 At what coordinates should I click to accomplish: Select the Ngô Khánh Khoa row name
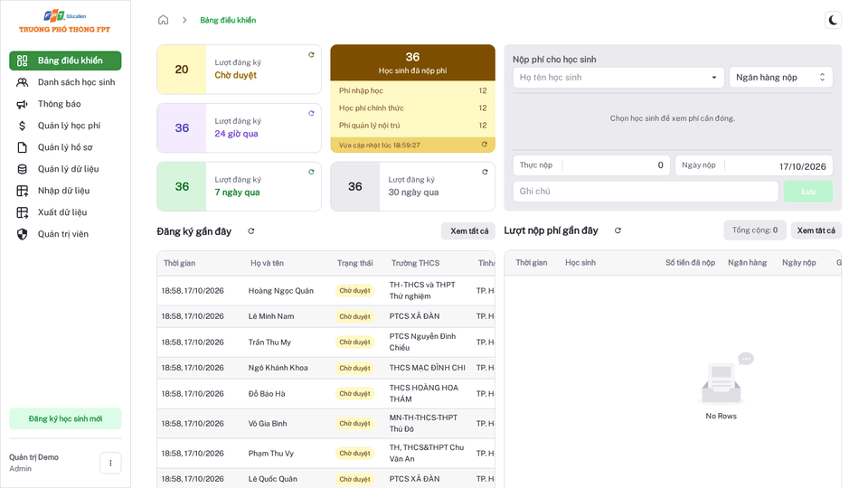click(278, 368)
